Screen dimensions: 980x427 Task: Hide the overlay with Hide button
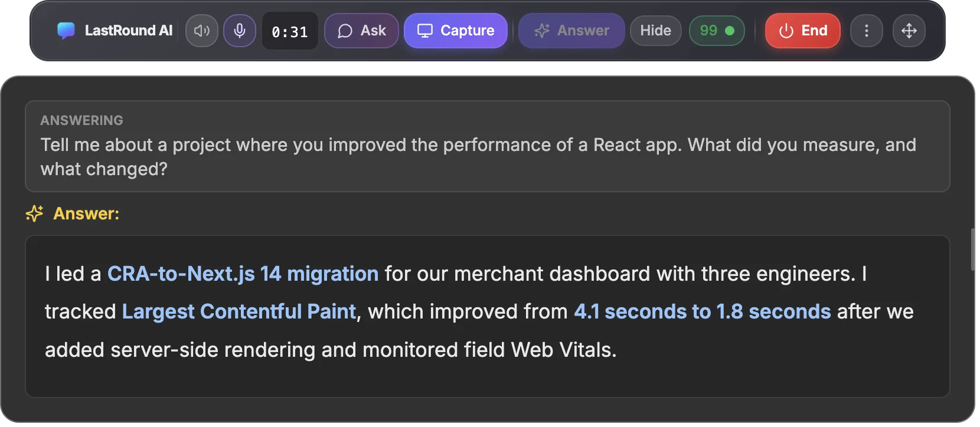[x=656, y=31]
